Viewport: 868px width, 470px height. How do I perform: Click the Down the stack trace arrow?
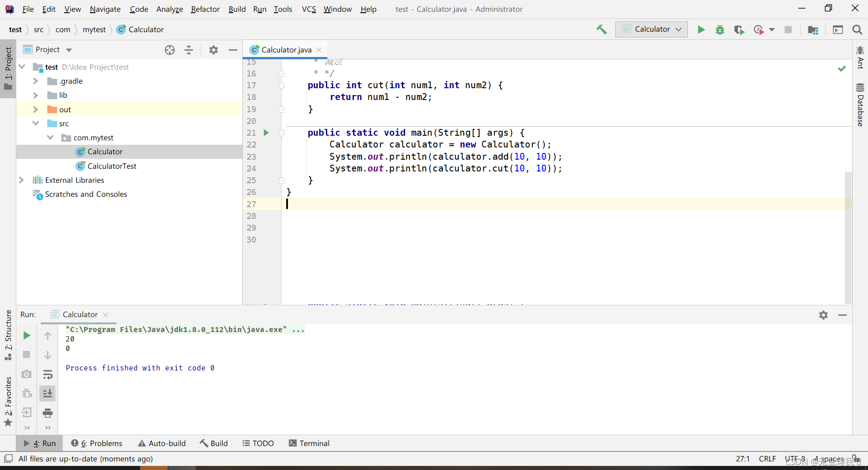point(47,355)
